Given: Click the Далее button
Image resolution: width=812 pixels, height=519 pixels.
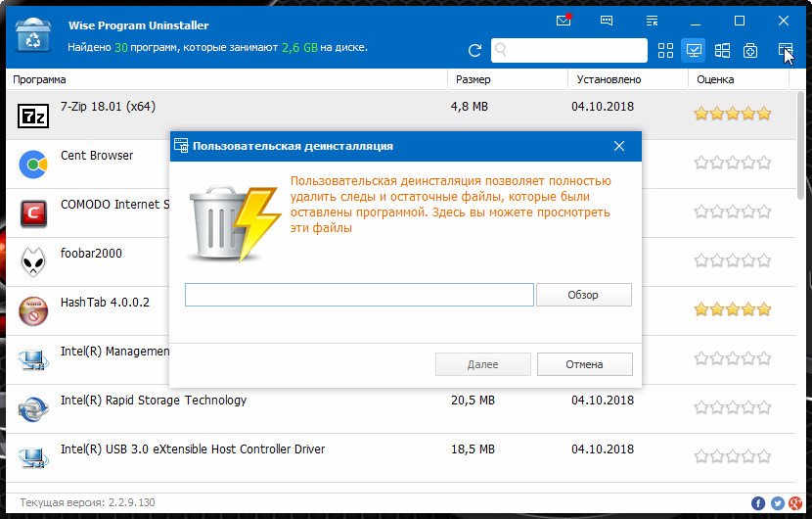Looking at the screenshot, I should pyautogui.click(x=482, y=364).
